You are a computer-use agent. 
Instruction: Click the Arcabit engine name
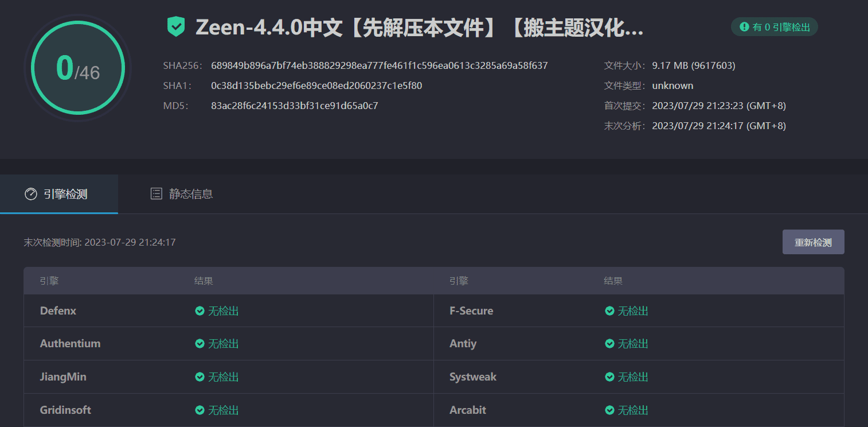point(468,410)
